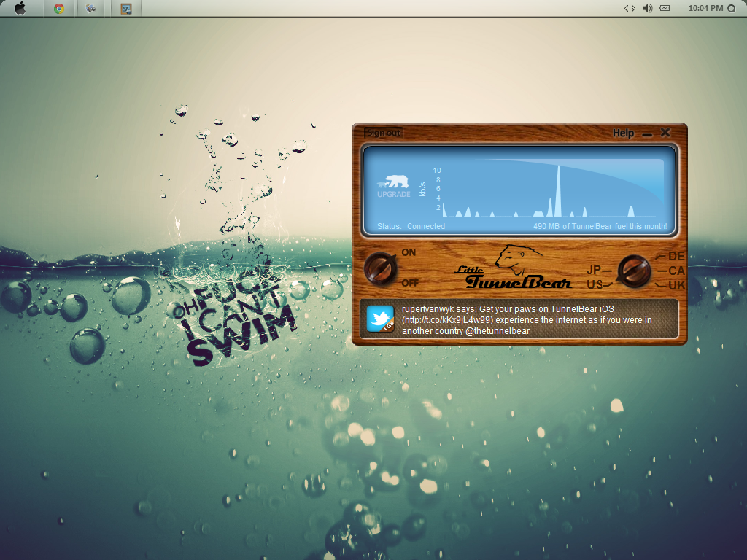Screen dimensions: 747x560
Task: Click the 10:04 PM clock
Action: (705, 8)
